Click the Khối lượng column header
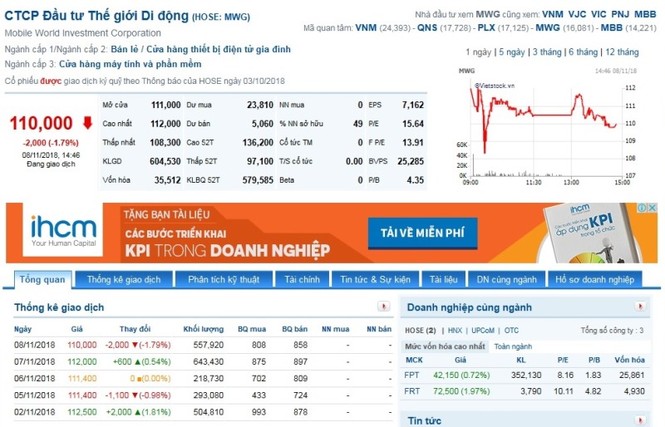This screenshot has height=427, width=665. pyautogui.click(x=203, y=329)
